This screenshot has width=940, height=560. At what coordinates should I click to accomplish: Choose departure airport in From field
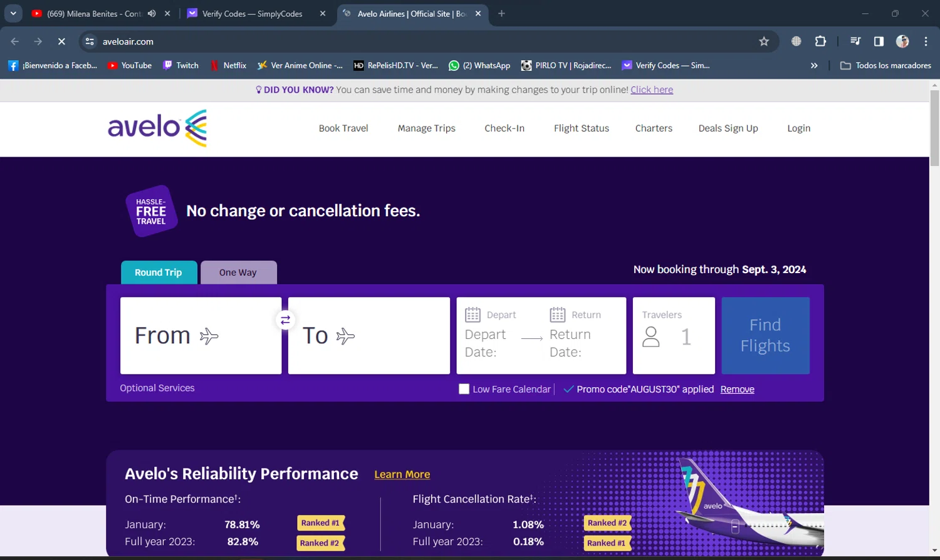pos(201,336)
